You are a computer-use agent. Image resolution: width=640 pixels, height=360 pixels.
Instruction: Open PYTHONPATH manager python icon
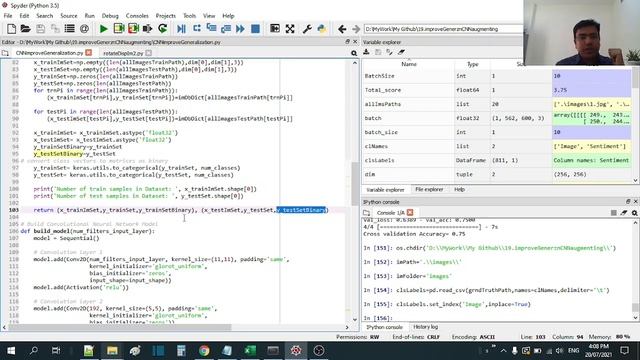click(322, 29)
